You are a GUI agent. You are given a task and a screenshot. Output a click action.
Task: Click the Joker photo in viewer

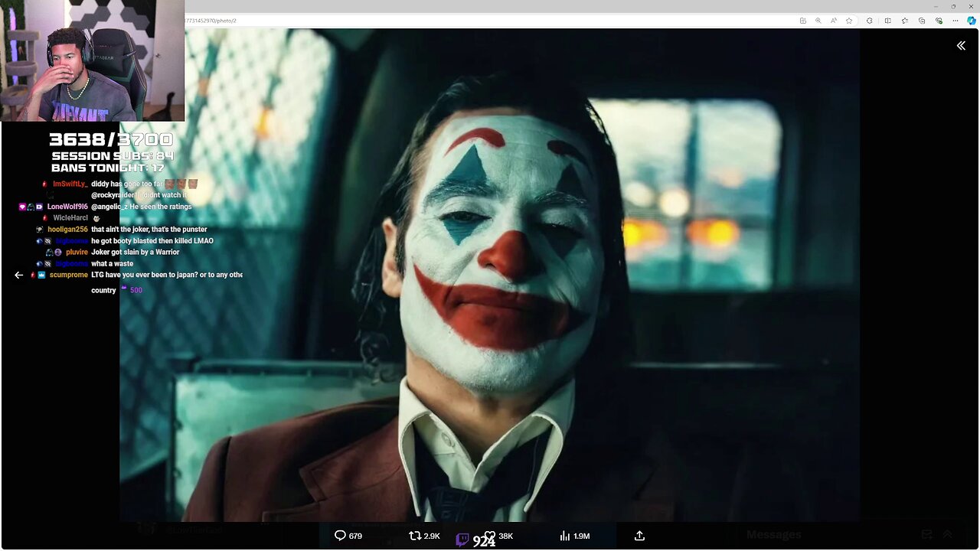(490, 275)
